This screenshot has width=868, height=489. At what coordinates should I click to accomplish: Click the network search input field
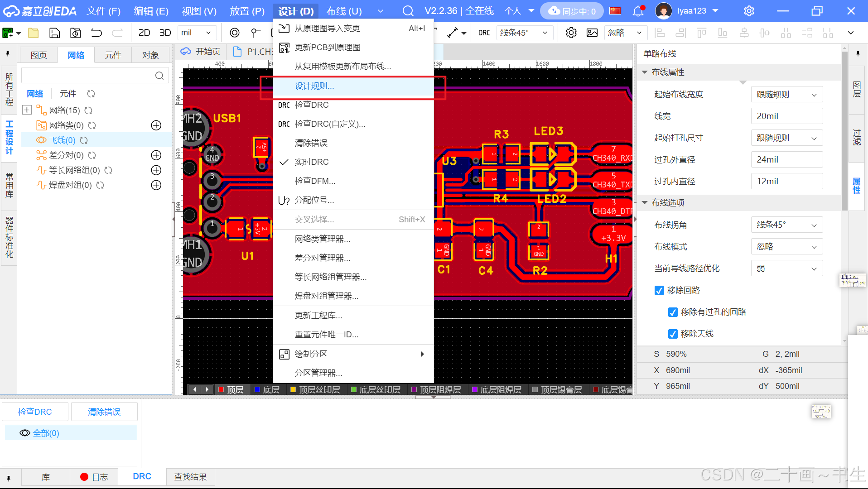pos(95,76)
